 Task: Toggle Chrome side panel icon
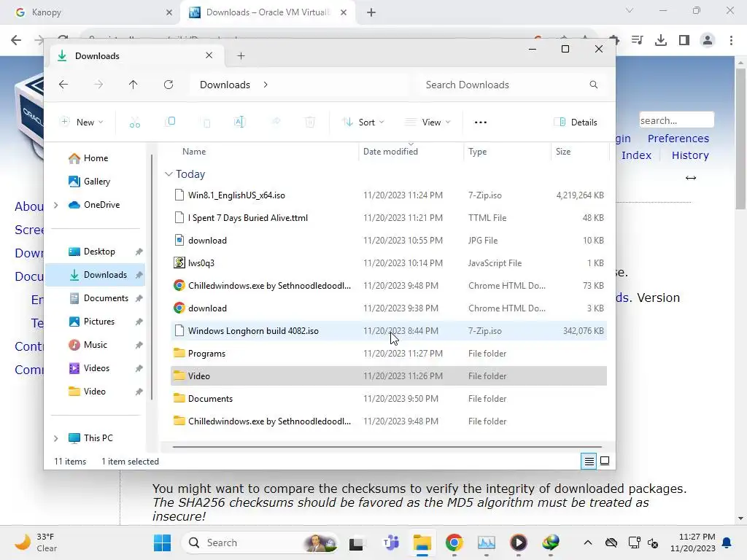[684, 40]
